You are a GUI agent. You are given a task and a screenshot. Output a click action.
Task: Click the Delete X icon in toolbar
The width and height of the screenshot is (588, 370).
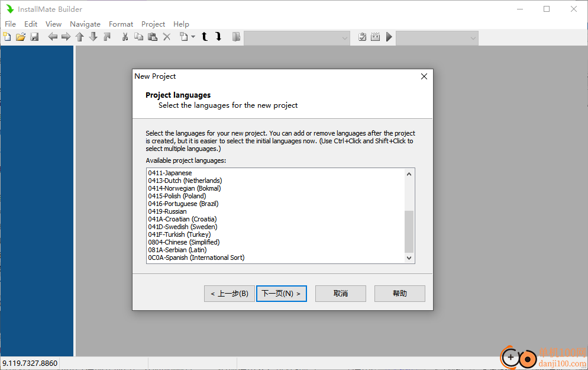pos(166,37)
